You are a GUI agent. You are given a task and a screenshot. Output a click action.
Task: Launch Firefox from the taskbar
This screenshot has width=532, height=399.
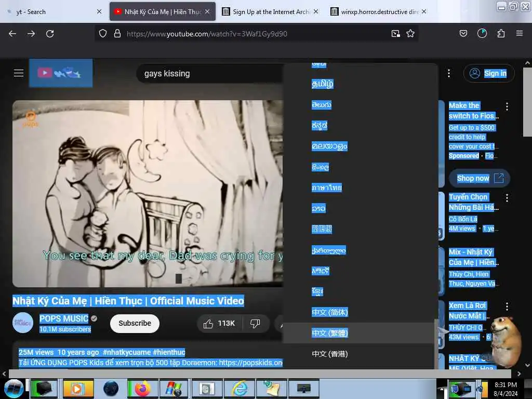[142, 389]
